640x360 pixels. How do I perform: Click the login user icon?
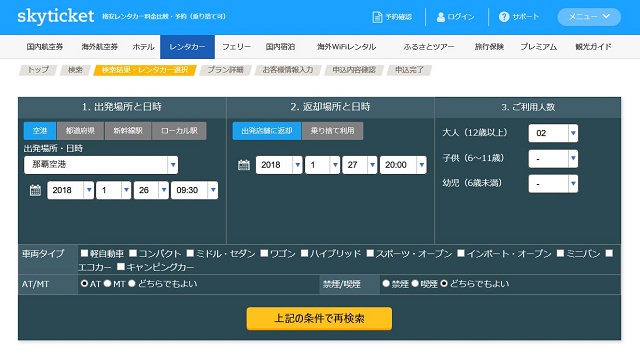[441, 17]
